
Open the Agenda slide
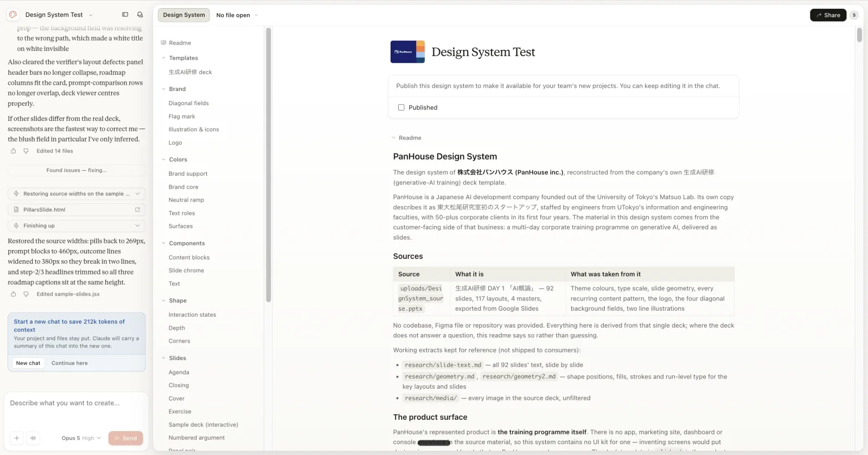[179, 373]
